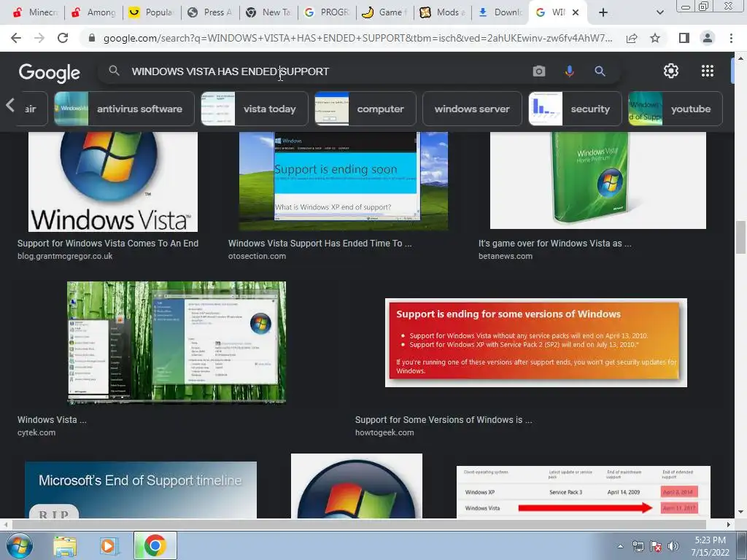Viewport: 747px width, 560px height.
Task: Open the green Vista Home Premium box image
Action: point(598,181)
